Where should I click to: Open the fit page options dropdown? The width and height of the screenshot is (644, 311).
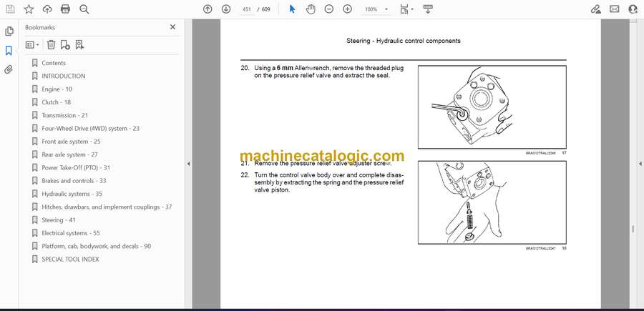(406, 9)
